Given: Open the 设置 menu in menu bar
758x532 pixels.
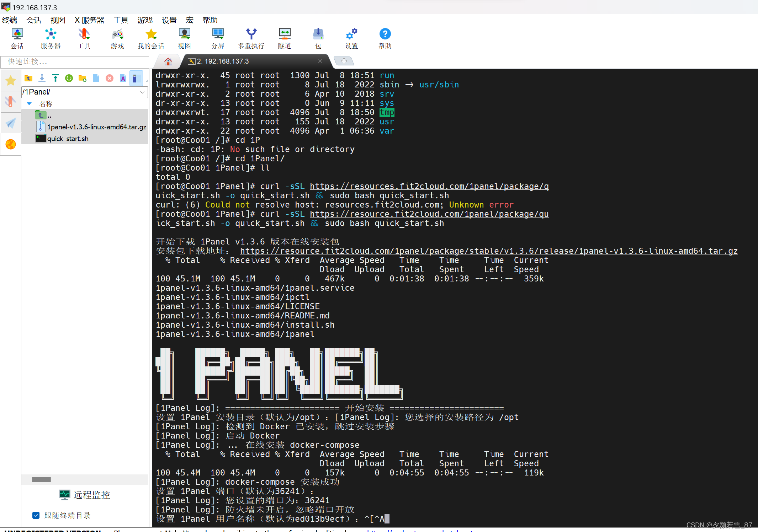Looking at the screenshot, I should pyautogui.click(x=169, y=20).
